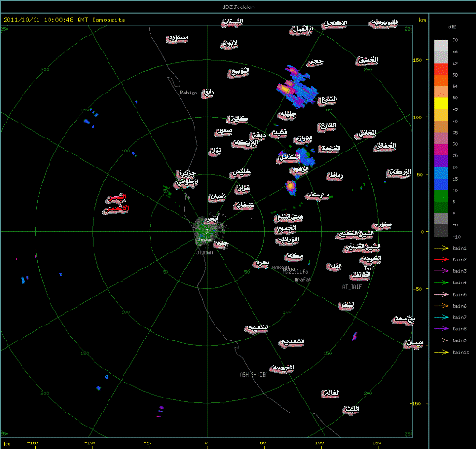Click the orange arrow legend icon
Screen dimensions: 476x449
click(x=441, y=306)
